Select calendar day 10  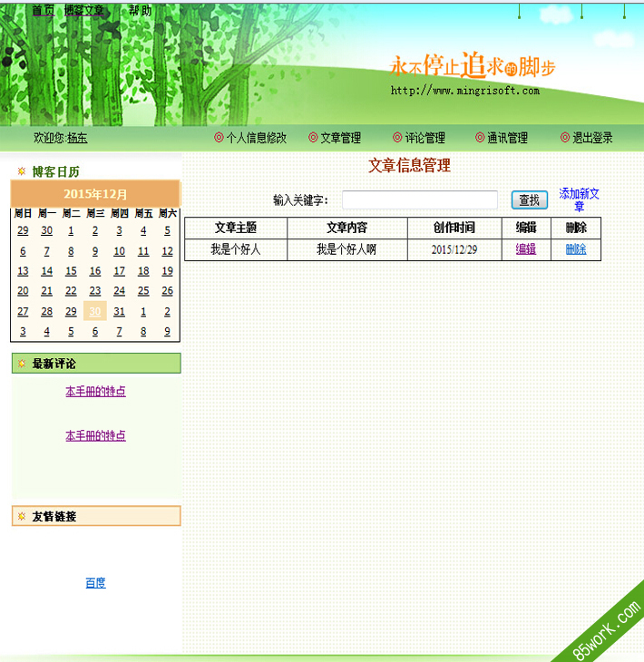(x=119, y=251)
